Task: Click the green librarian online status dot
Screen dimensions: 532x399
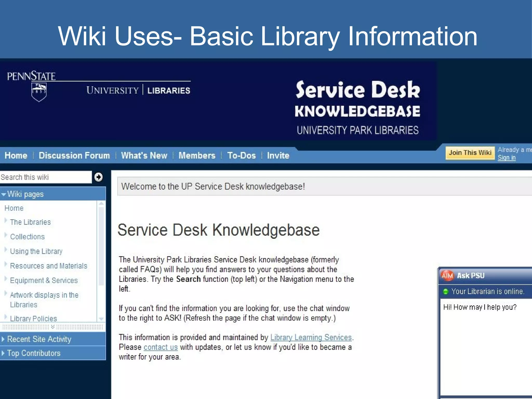Action: [x=446, y=291]
